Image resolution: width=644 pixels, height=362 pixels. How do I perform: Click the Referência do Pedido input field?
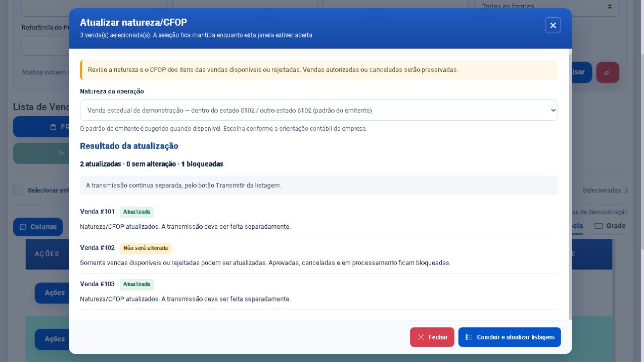tap(45, 46)
